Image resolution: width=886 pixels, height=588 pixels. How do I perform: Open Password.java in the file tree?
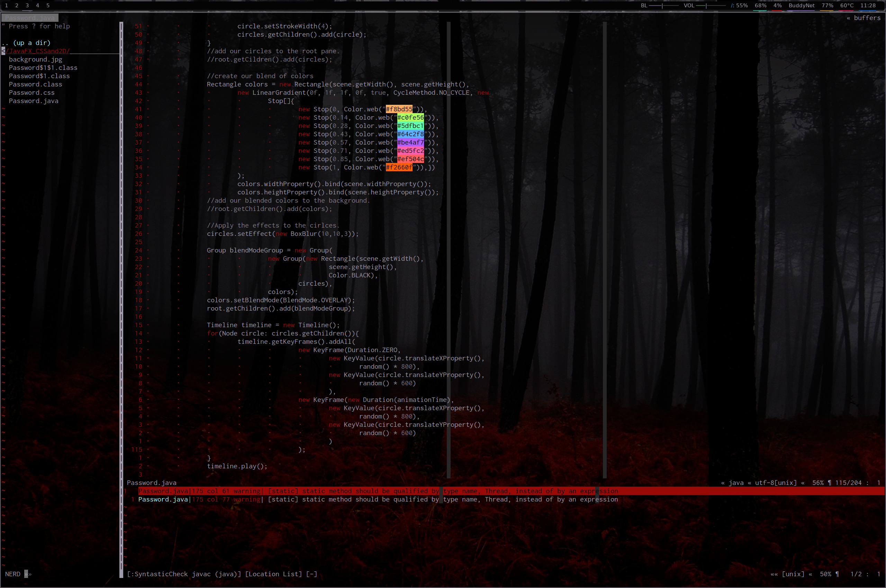point(34,101)
